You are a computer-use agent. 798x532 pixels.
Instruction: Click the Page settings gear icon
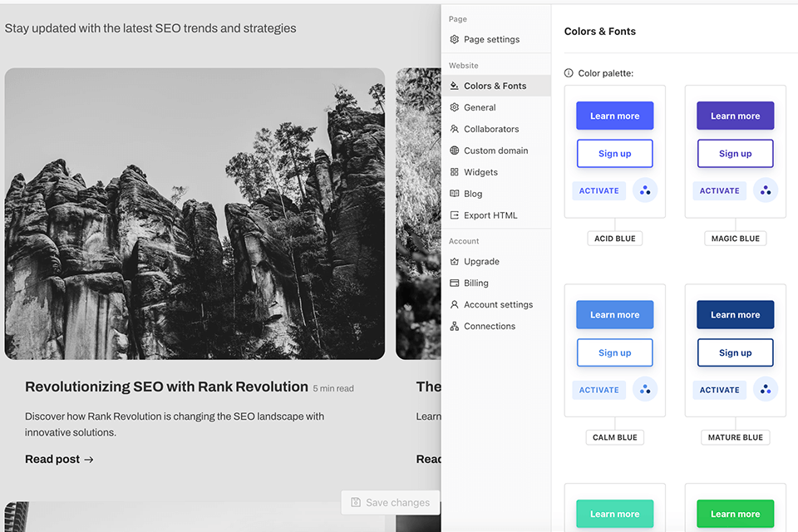pos(455,39)
